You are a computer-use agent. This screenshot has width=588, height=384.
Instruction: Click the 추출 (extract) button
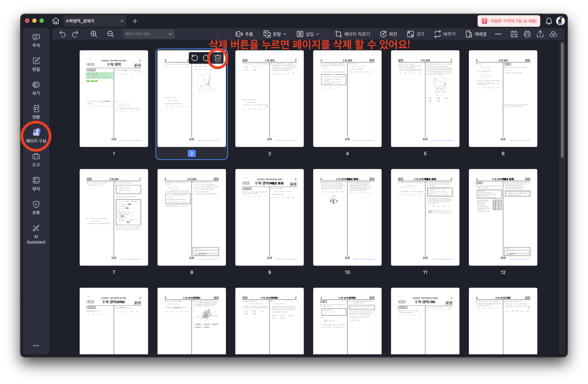coord(244,34)
